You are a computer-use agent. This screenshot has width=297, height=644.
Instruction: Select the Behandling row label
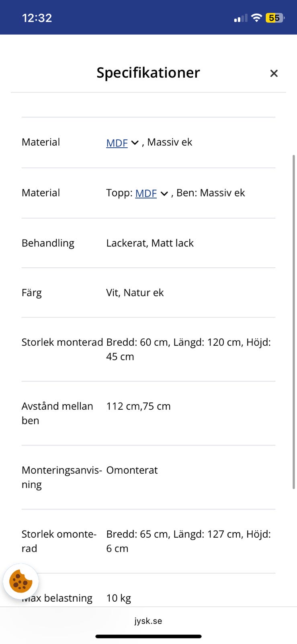coord(48,243)
